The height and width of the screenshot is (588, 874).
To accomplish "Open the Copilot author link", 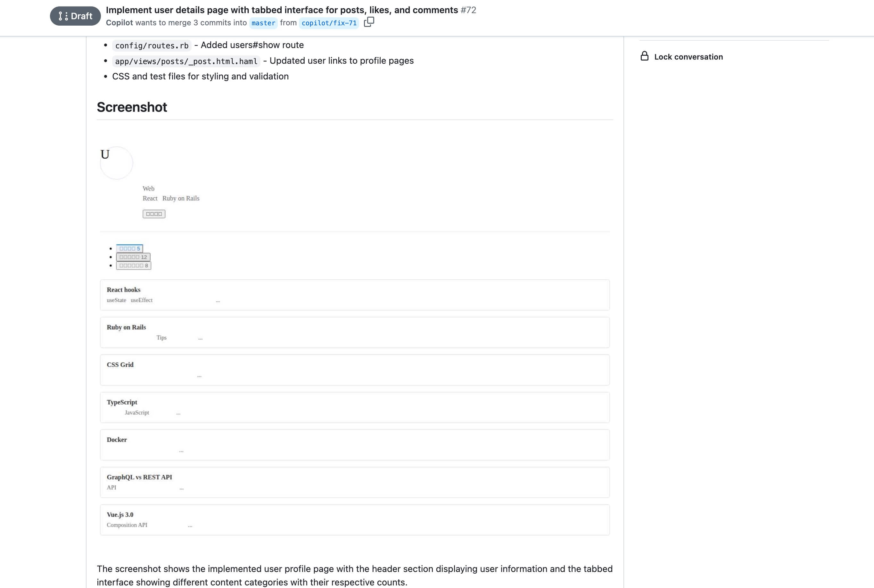I will [x=119, y=22].
